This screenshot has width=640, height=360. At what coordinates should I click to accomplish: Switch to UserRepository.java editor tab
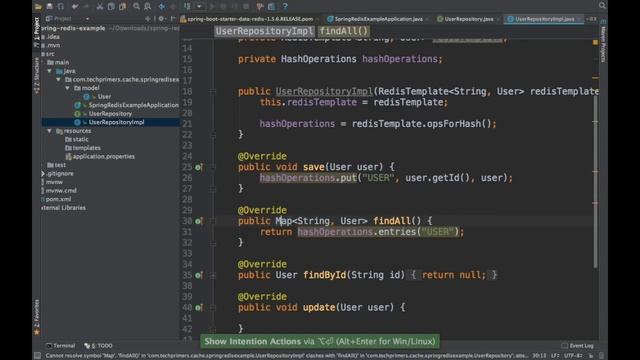[468, 19]
